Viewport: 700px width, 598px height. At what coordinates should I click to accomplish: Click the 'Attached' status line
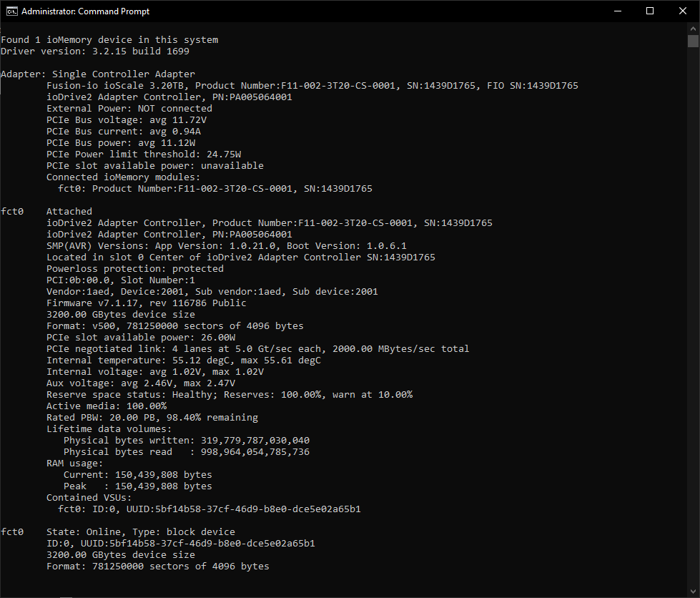[x=69, y=212]
